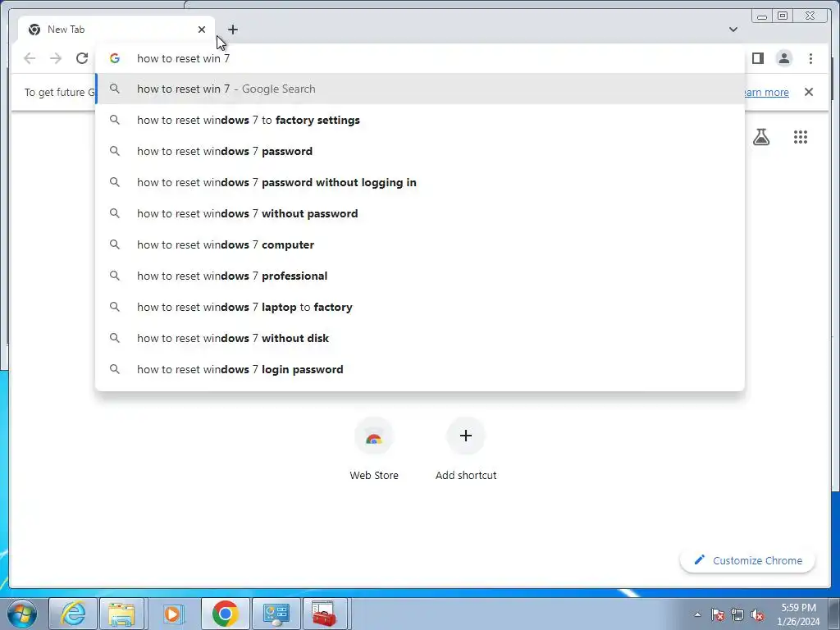Pick the 'login password' suggestion
Viewport: 840px width, 630px height.
coord(420,369)
